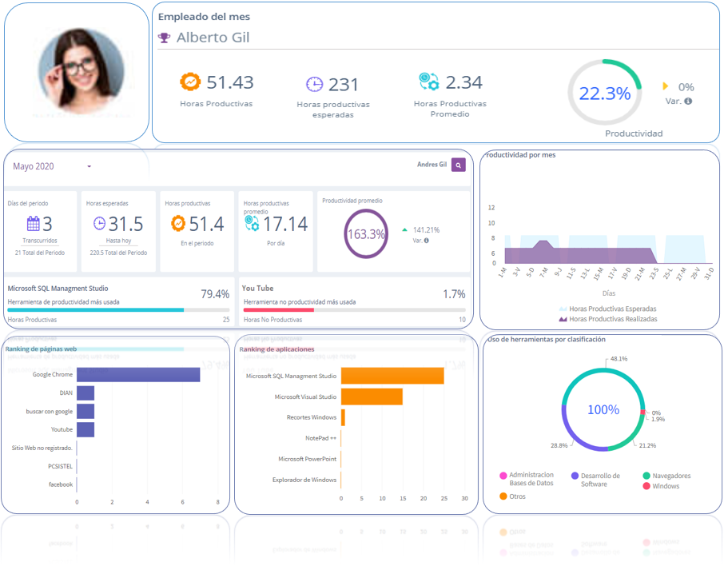Toggle Horas Productivas Esperadas legend series
Viewport: 728px width, 570px height.
point(608,309)
